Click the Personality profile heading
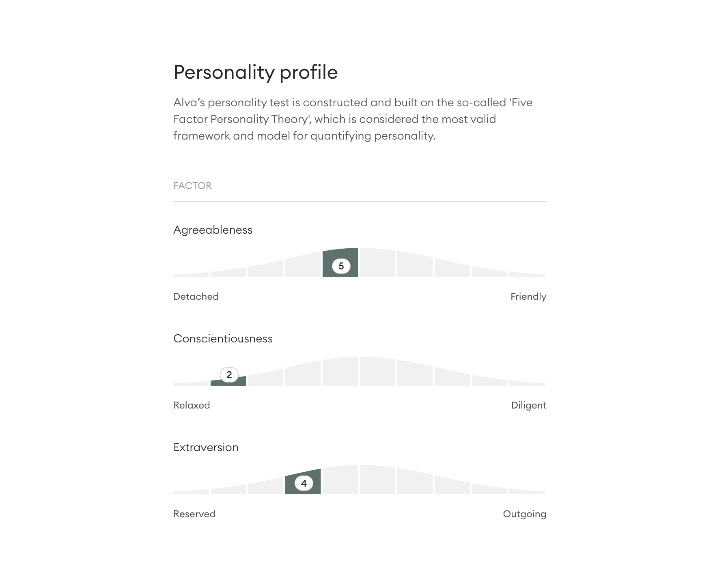The width and height of the screenshot is (728, 585). (x=255, y=72)
